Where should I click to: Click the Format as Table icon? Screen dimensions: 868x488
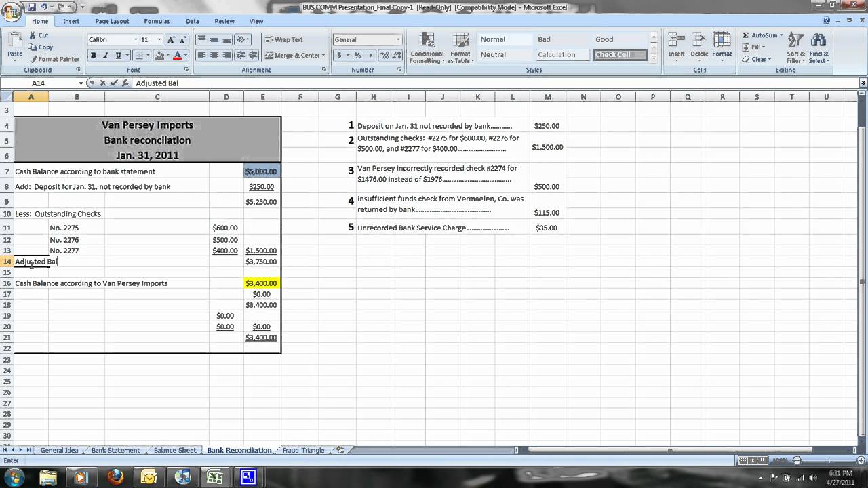460,40
